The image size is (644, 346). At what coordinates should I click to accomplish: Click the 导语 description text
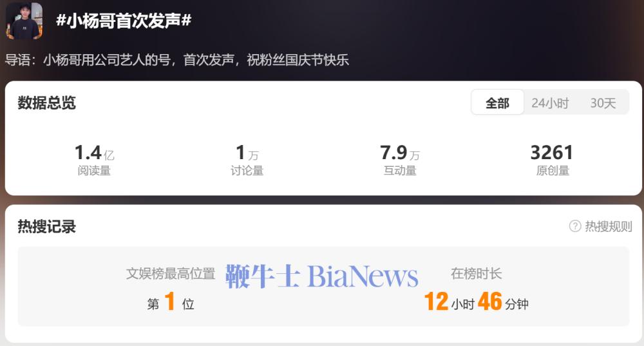(x=177, y=60)
